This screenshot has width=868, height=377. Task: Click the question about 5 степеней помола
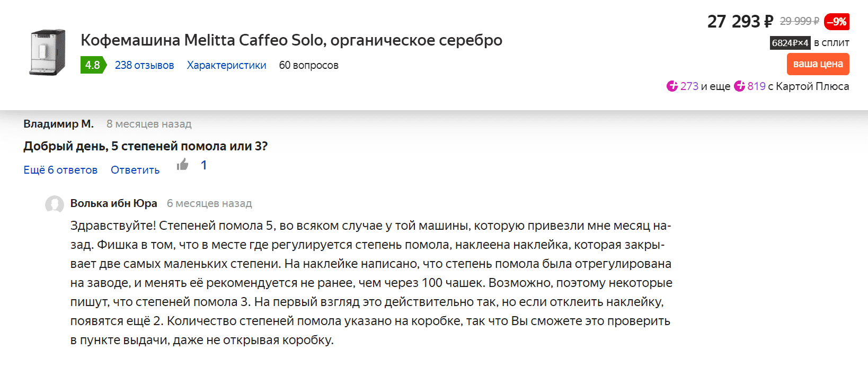coord(145,146)
